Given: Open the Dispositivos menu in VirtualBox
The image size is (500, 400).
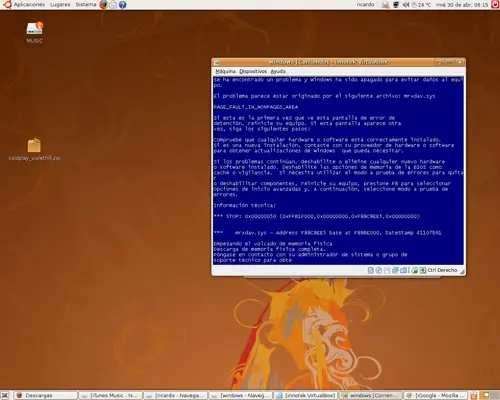Looking at the screenshot, I should pyautogui.click(x=253, y=71).
